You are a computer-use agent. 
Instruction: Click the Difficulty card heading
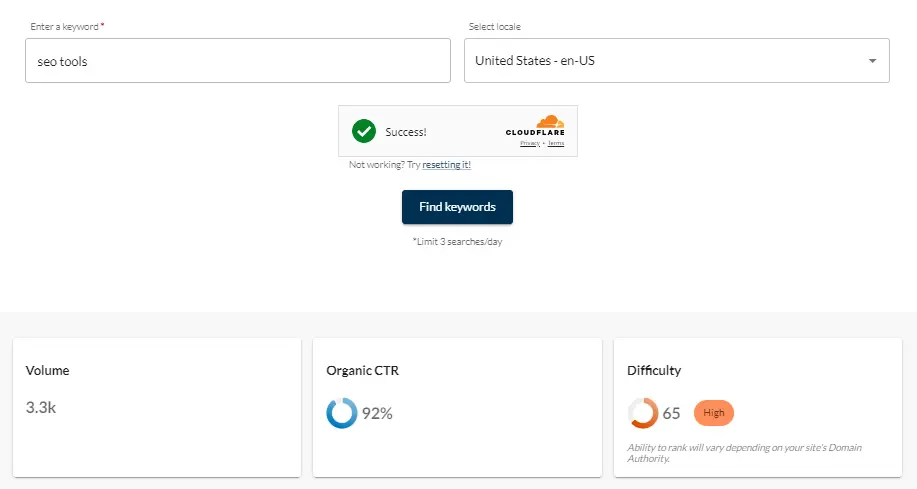click(654, 370)
